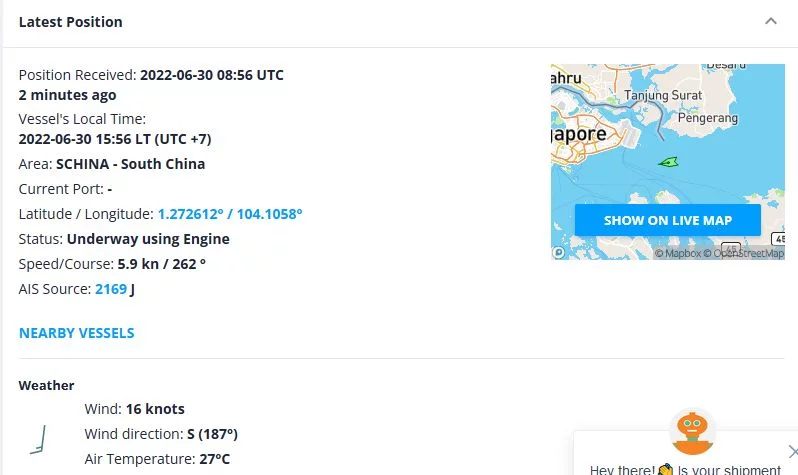
Task: Click the chat message 'Hey there!' bubble
Action: click(685, 469)
